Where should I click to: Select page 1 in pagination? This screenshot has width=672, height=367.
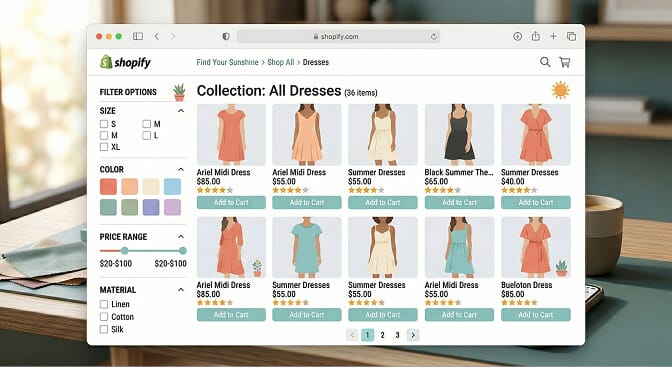[367, 335]
